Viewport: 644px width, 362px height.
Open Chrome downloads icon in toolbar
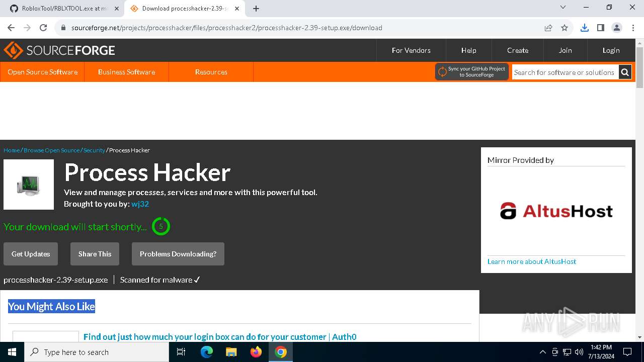tap(584, 28)
